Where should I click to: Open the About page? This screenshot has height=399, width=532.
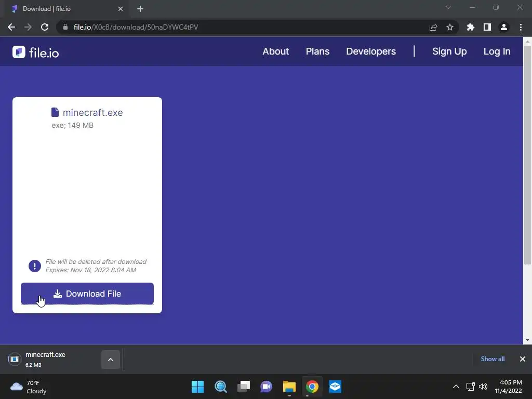click(x=275, y=51)
